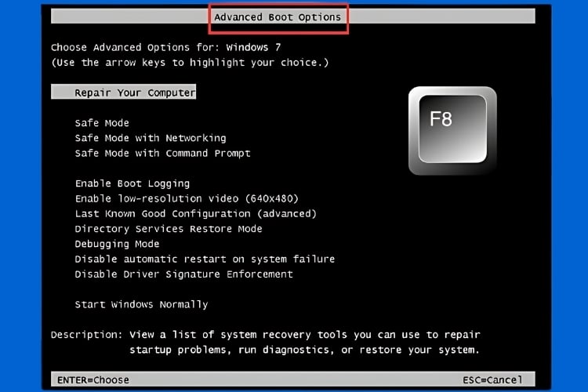The image size is (588, 392).
Task: Choose Safe Mode from the boot list
Action: tap(102, 123)
